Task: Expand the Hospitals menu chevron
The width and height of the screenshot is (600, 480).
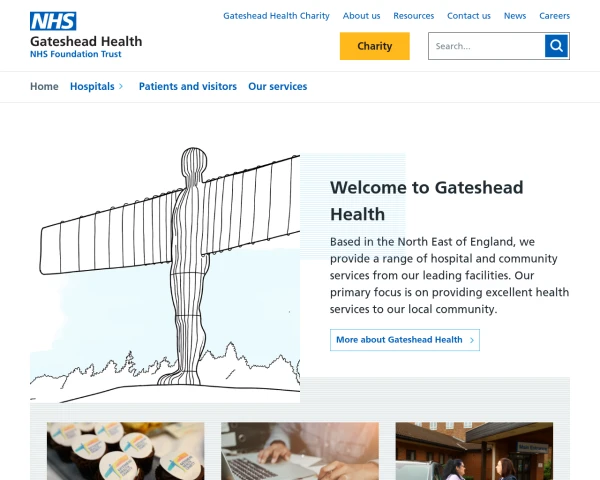Action: [x=121, y=87]
